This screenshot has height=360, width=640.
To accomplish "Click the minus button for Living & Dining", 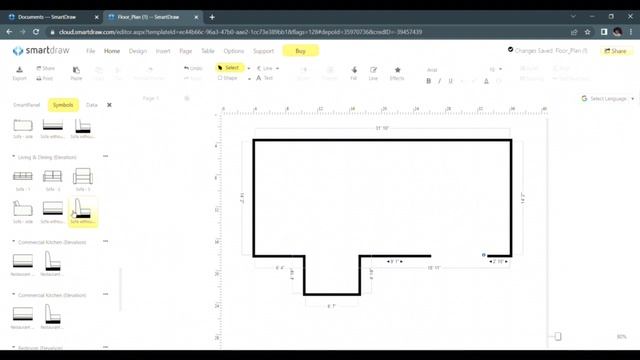I will (x=105, y=156).
